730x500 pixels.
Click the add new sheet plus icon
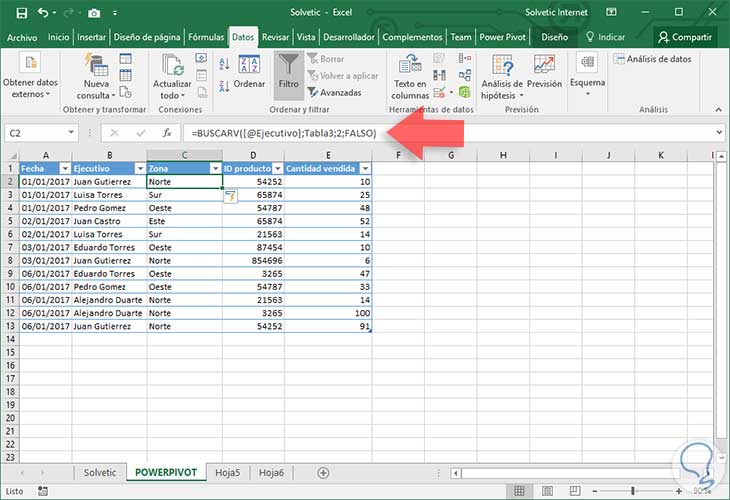[x=322, y=472]
